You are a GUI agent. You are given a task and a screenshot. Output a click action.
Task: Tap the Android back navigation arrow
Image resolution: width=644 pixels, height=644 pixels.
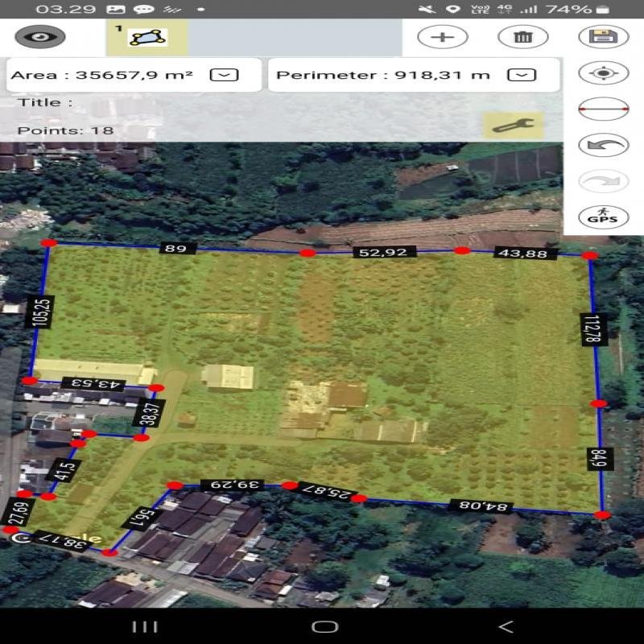coord(505,626)
